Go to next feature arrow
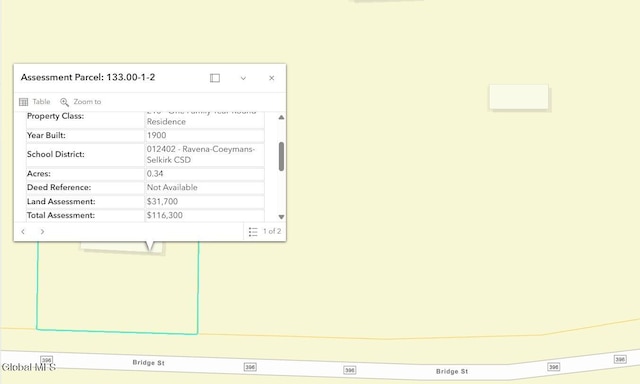 click(x=42, y=231)
